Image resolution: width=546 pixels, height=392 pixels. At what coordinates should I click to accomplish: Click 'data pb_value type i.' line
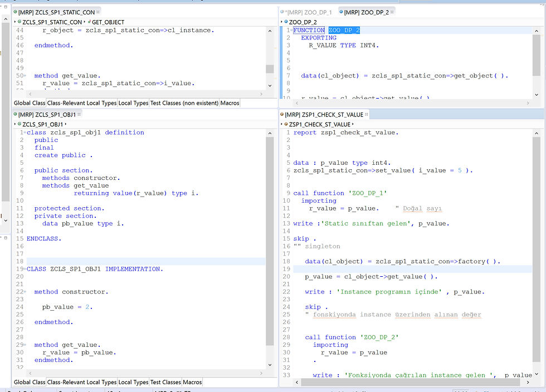(83, 223)
